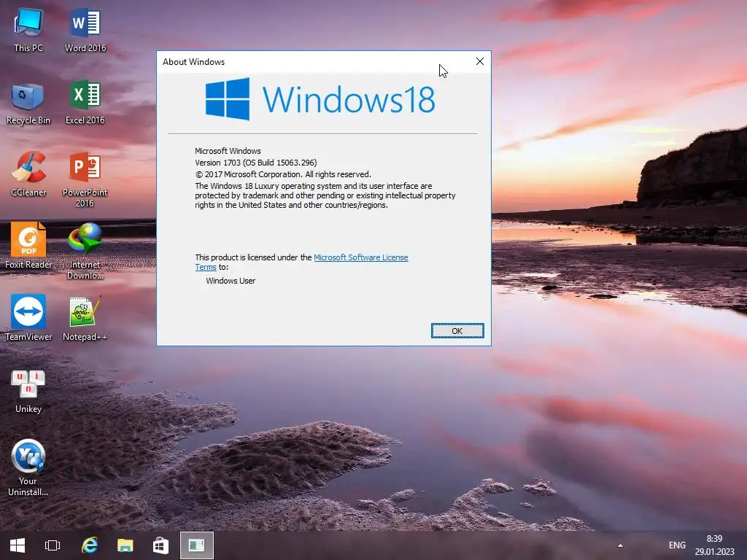This screenshot has width=747, height=560.
Task: Open the Store icon on taskbar
Action: [x=160, y=545]
